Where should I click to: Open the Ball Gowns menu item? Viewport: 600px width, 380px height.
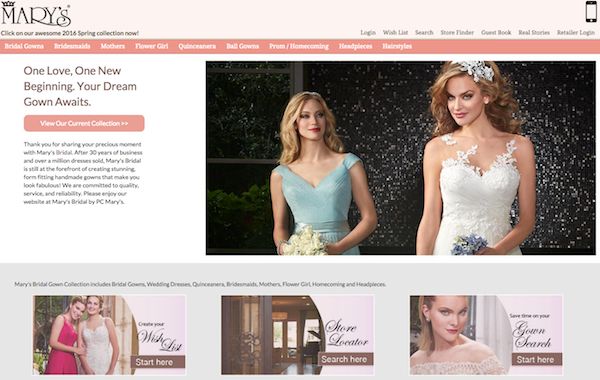point(243,46)
